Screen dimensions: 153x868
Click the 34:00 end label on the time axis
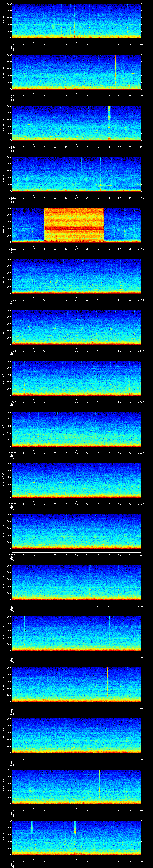pyautogui.click(x=141, y=249)
